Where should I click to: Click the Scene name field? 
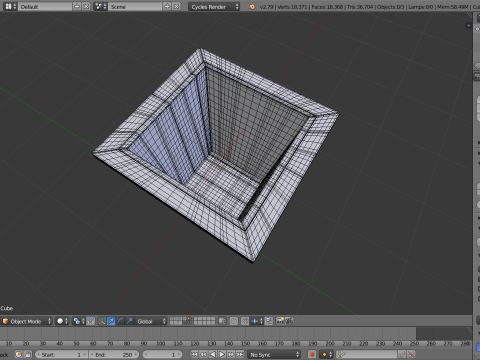(135, 6)
